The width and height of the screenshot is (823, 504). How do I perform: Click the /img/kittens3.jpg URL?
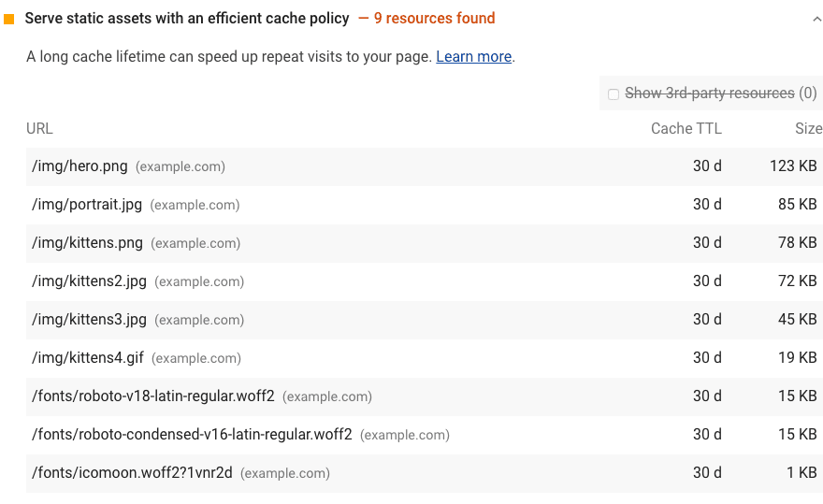tap(89, 320)
